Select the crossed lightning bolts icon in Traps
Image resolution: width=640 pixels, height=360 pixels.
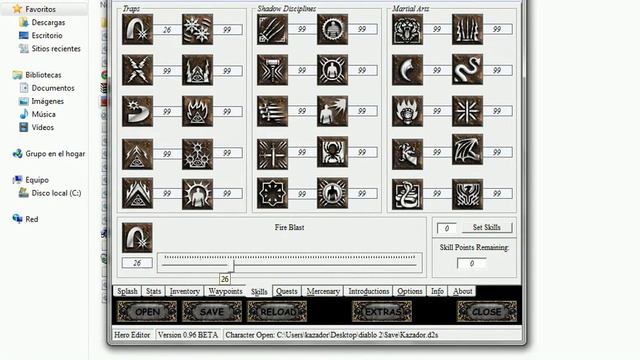(138, 70)
